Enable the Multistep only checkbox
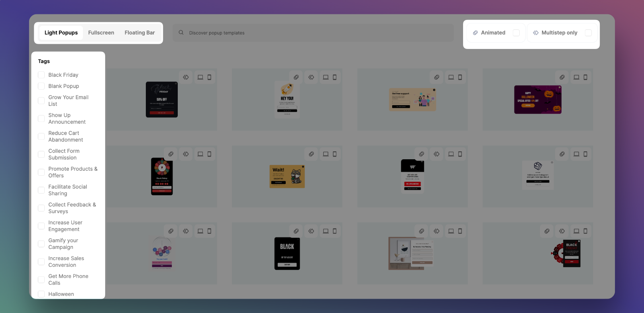644x313 pixels. click(x=588, y=33)
